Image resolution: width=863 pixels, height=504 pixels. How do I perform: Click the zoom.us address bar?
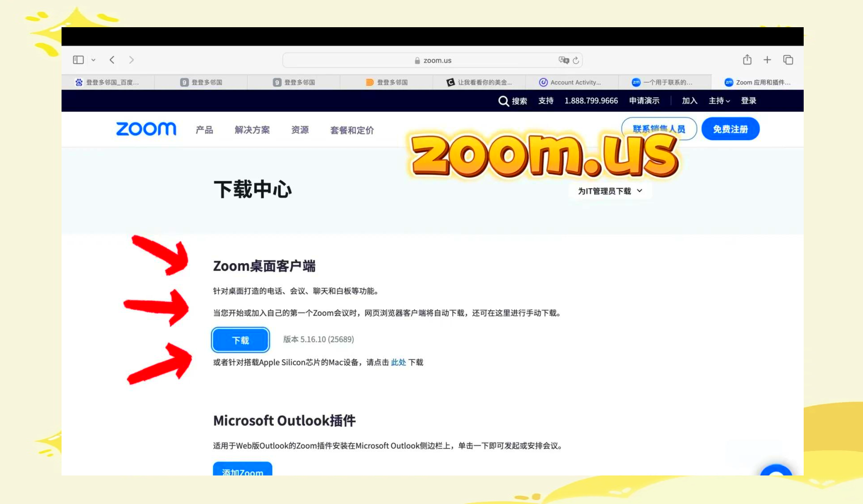coord(432,60)
